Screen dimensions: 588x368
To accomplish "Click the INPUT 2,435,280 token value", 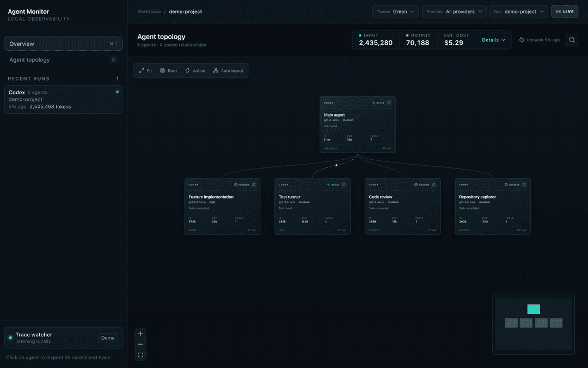I will click(x=375, y=43).
